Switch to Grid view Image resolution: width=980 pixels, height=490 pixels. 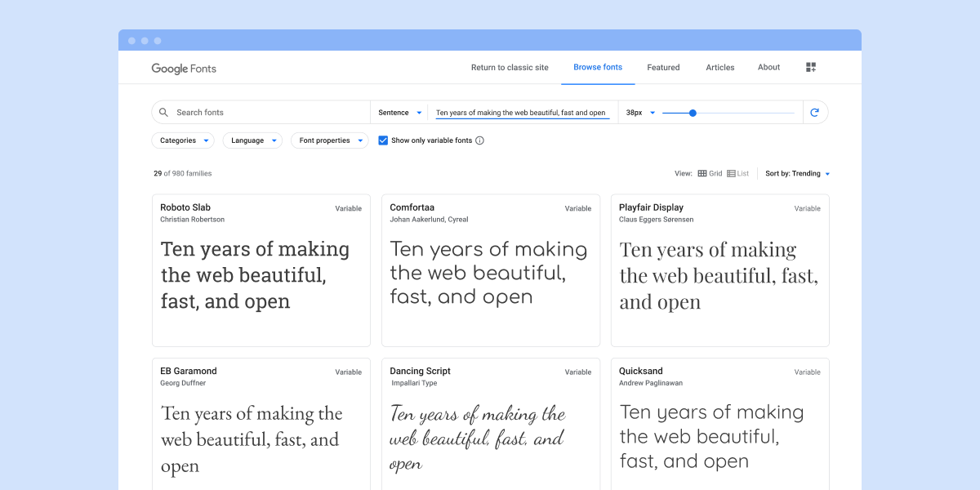710,174
